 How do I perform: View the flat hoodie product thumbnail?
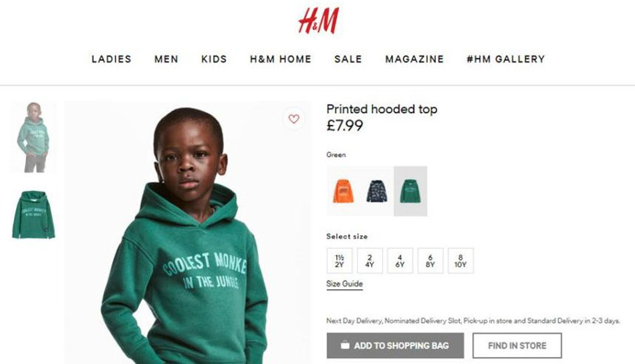pos(33,215)
